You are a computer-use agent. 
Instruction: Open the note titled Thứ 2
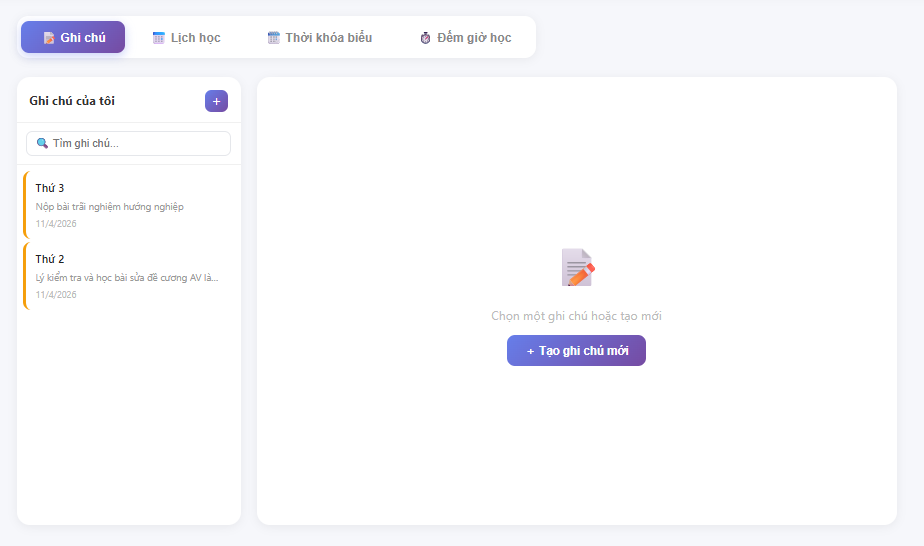50,259
